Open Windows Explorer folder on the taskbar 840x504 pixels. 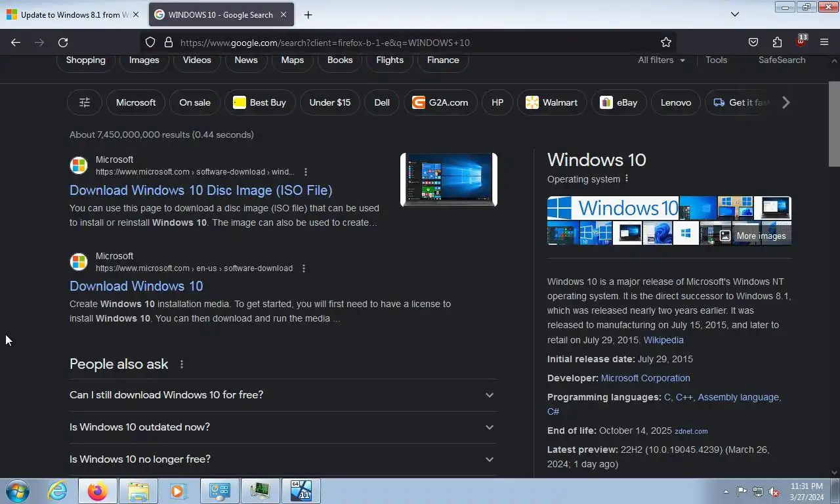[138, 491]
